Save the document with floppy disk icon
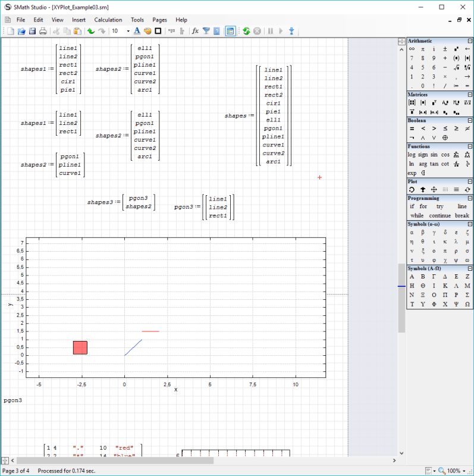The image size is (474, 476). pos(32,31)
